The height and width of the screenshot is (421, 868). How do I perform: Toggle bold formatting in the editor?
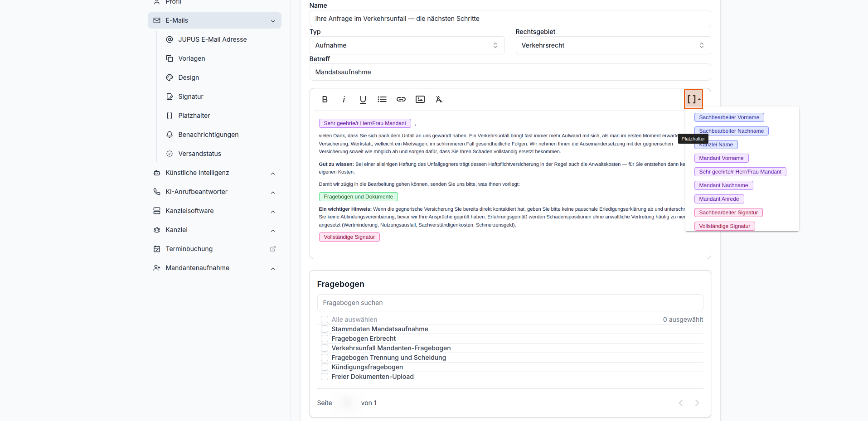(x=325, y=99)
